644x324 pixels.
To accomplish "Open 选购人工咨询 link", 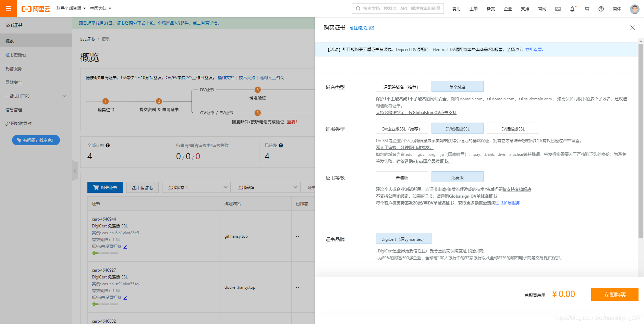I will pyautogui.click(x=272, y=78).
